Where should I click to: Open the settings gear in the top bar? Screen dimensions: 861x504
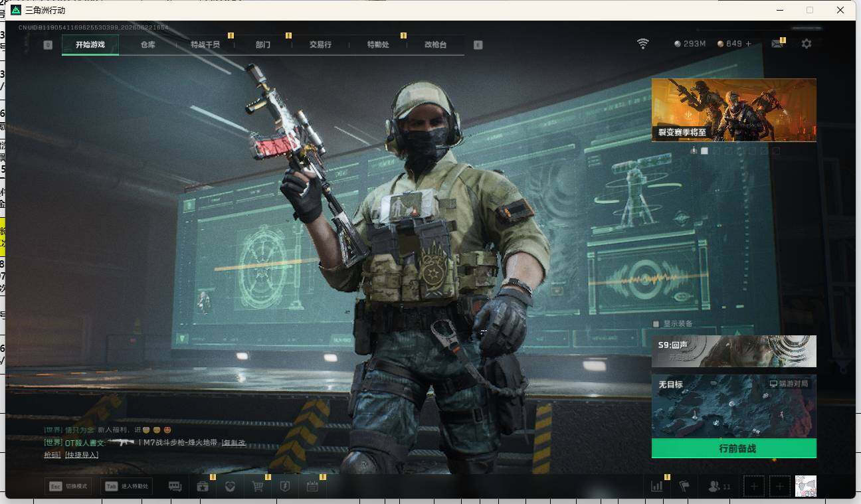807,44
